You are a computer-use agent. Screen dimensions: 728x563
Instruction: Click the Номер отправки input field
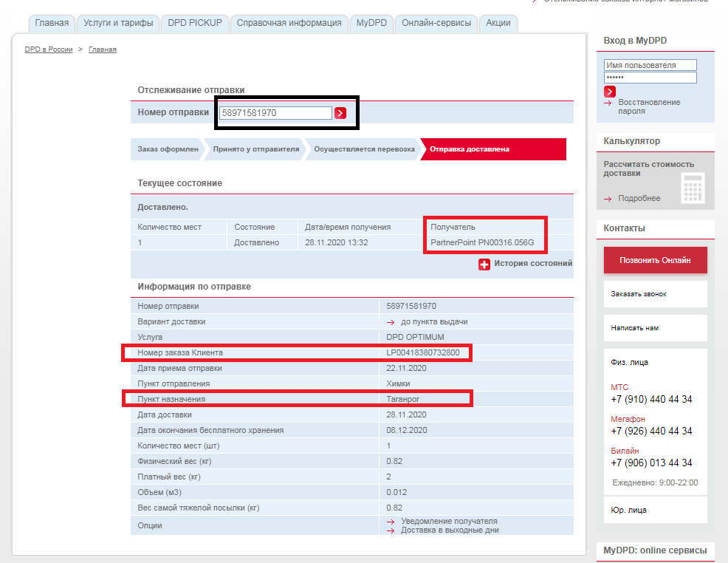point(275,113)
